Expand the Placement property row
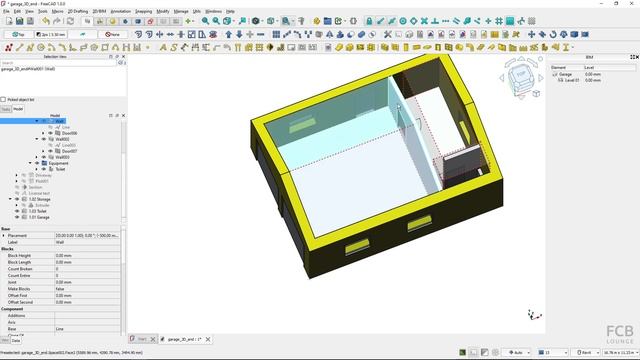Viewport: 640px width, 360px height. (x=4, y=236)
